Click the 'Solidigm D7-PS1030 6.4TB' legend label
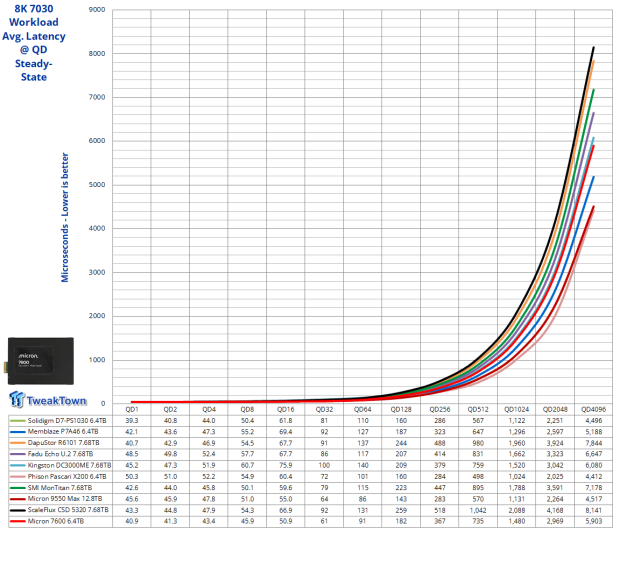 coord(67,420)
